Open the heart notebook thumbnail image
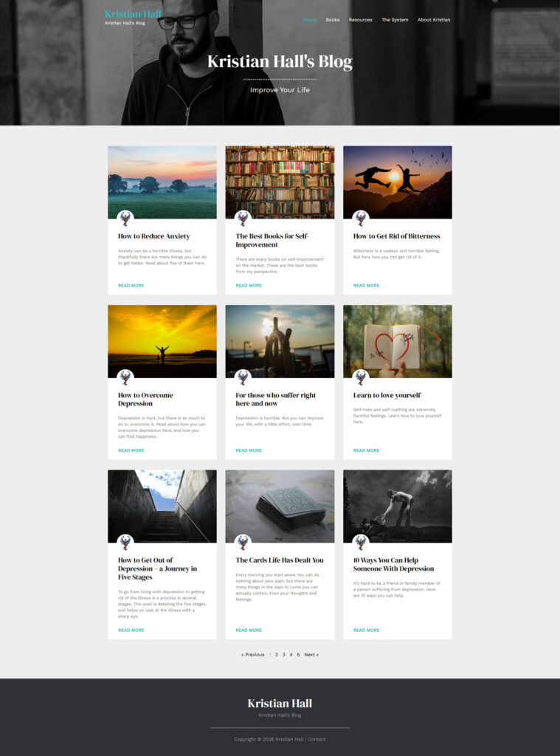Screen dimensions: 560x756 pos(398,341)
